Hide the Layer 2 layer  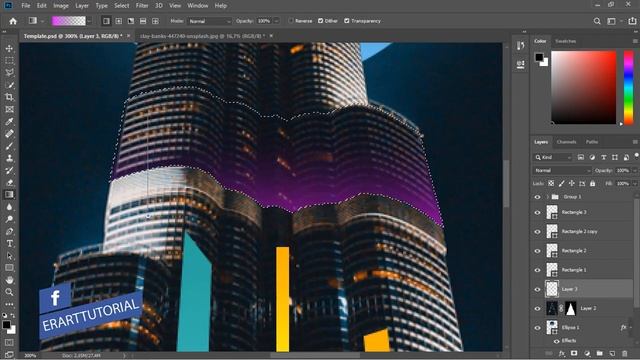click(x=537, y=308)
